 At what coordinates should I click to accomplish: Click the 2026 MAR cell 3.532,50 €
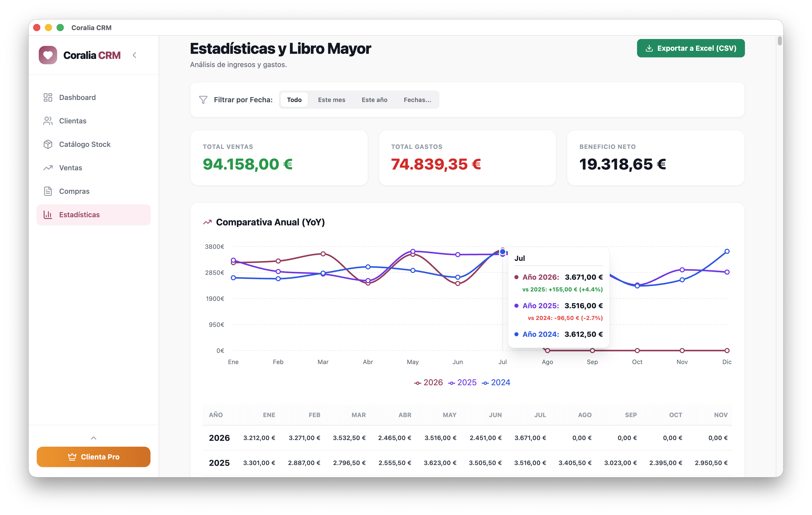tap(349, 438)
